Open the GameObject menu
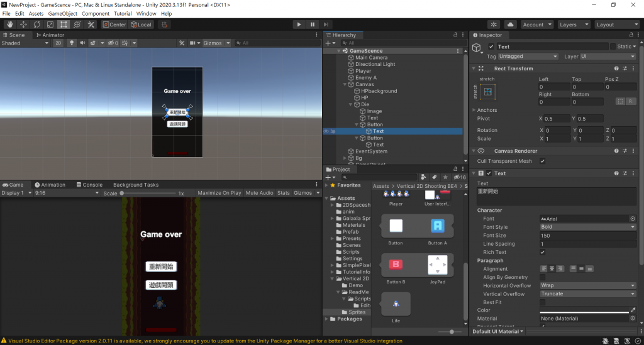Image resolution: width=644 pixels, height=345 pixels. (62, 14)
